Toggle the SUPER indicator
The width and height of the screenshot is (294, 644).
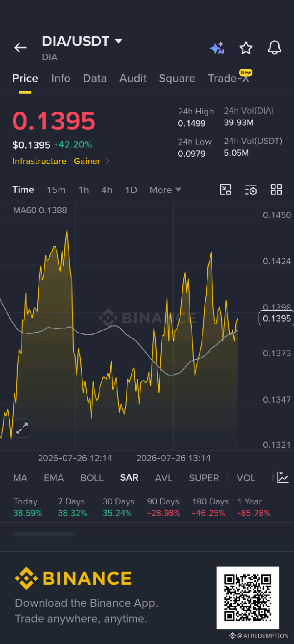[x=204, y=478]
